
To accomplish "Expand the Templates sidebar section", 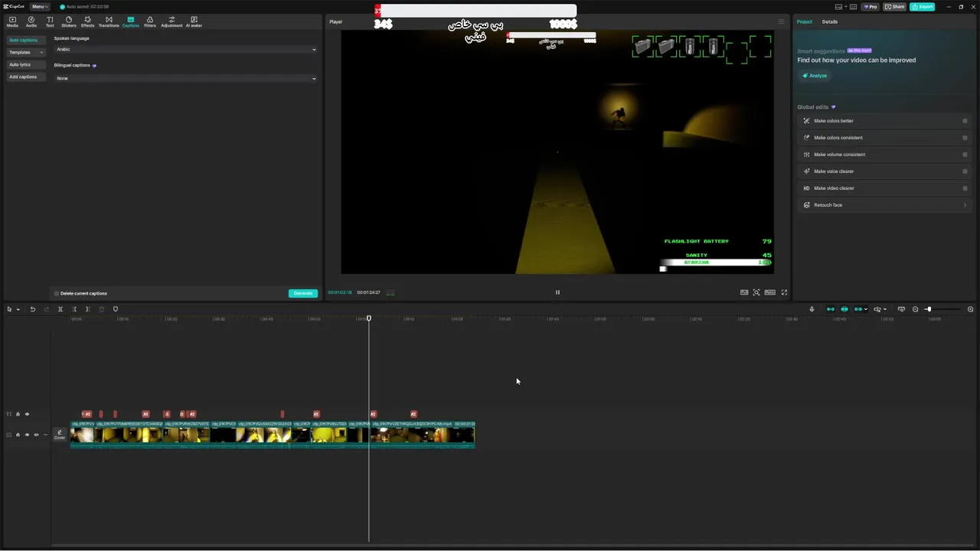I will 25,52.
